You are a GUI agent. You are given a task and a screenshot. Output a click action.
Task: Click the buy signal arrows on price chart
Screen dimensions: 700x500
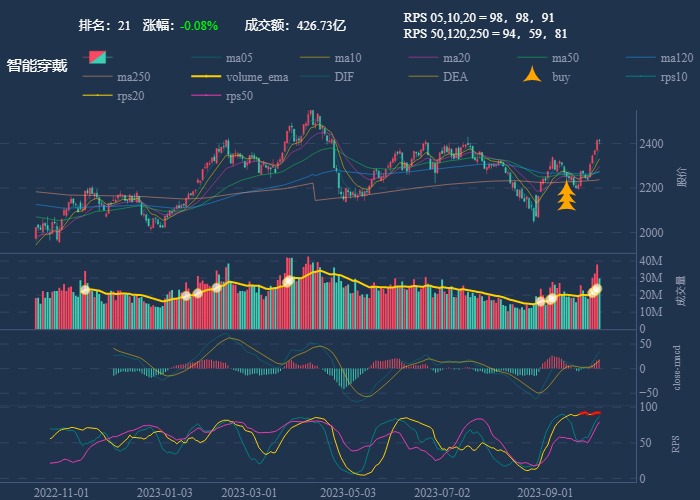[566, 196]
